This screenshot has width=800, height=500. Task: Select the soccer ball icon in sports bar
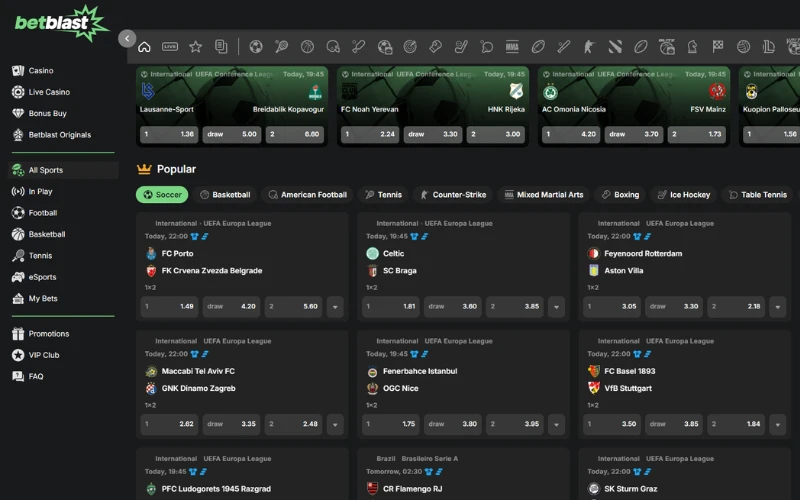(256, 47)
